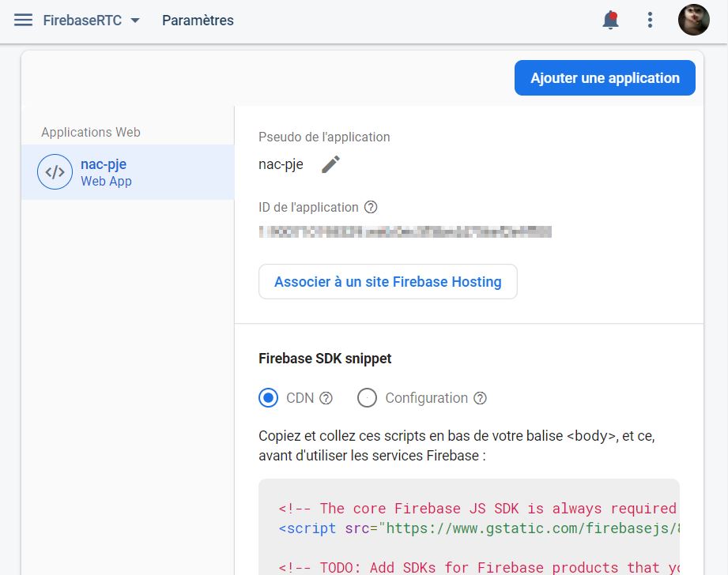The image size is (728, 575).
Task: Select the Configuration radio button
Action: (367, 398)
